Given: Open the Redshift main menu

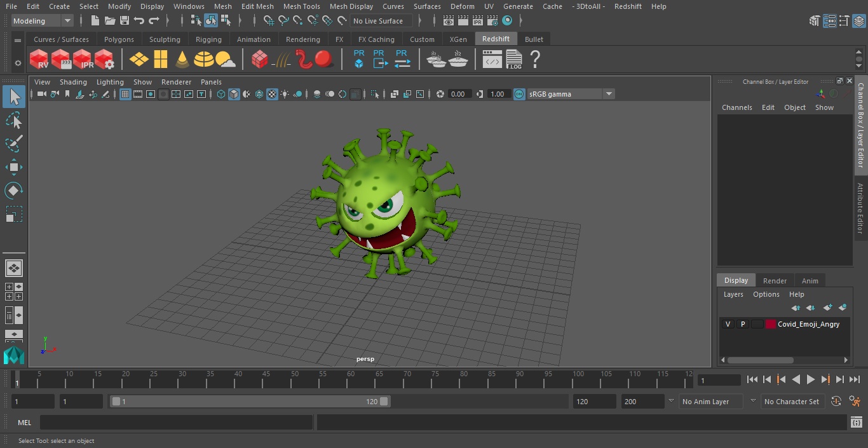Looking at the screenshot, I should tap(628, 6).
